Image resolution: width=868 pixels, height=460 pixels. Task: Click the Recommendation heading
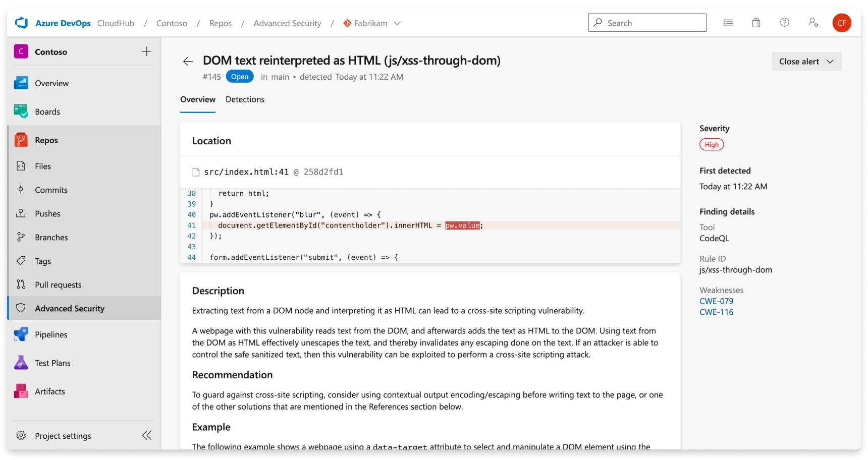click(232, 375)
